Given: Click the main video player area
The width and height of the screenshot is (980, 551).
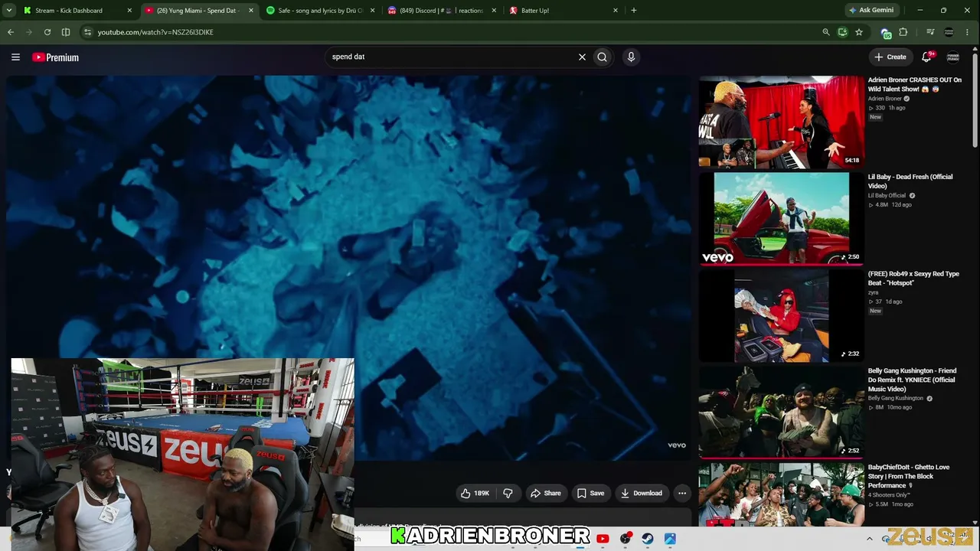Looking at the screenshot, I should (x=350, y=268).
